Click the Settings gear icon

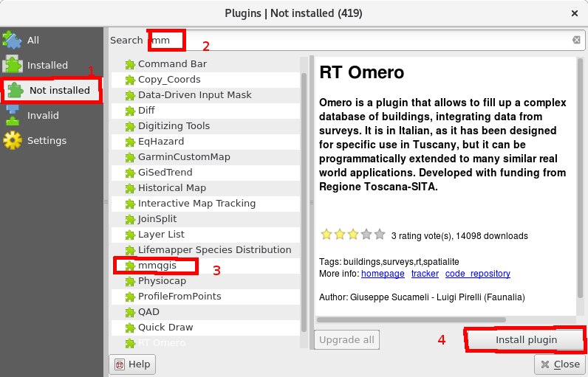click(x=13, y=140)
